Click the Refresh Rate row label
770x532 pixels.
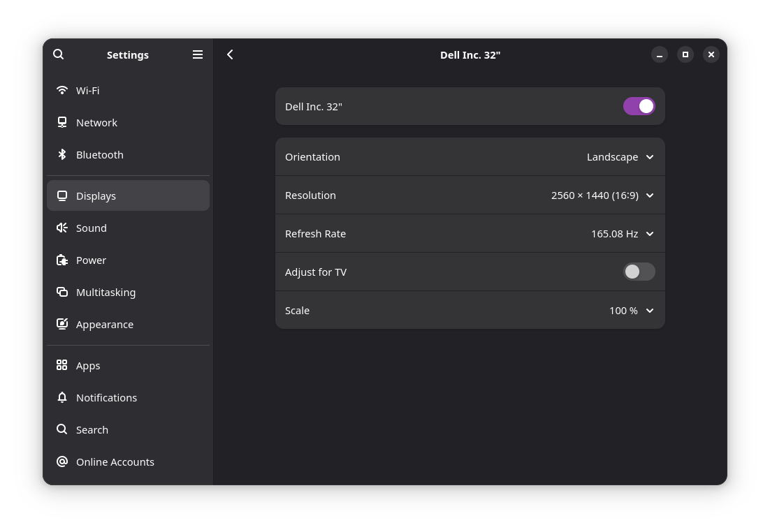(315, 234)
